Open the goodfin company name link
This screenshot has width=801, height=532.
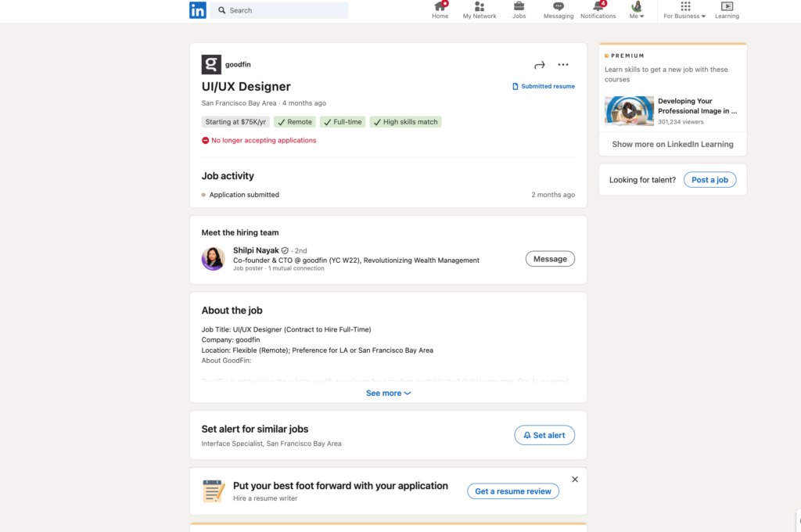tap(238, 64)
